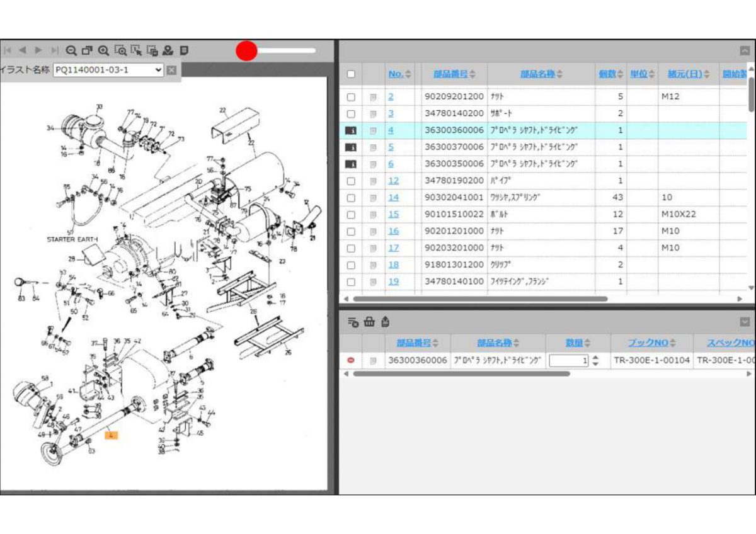756x534 pixels.
Task: Open part number 12 link
Action: coord(393,181)
